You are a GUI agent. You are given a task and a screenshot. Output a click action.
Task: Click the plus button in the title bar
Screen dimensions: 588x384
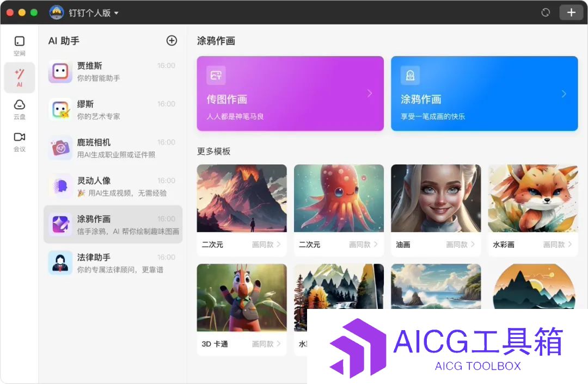(571, 13)
